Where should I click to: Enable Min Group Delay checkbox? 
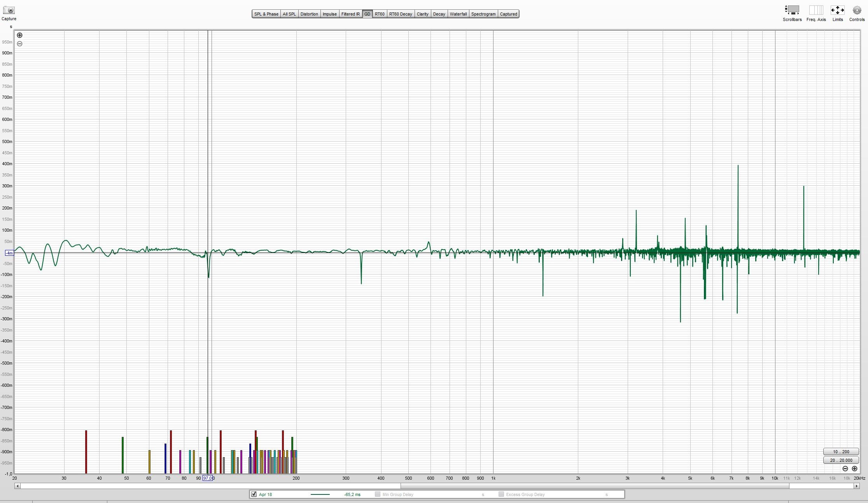click(377, 494)
